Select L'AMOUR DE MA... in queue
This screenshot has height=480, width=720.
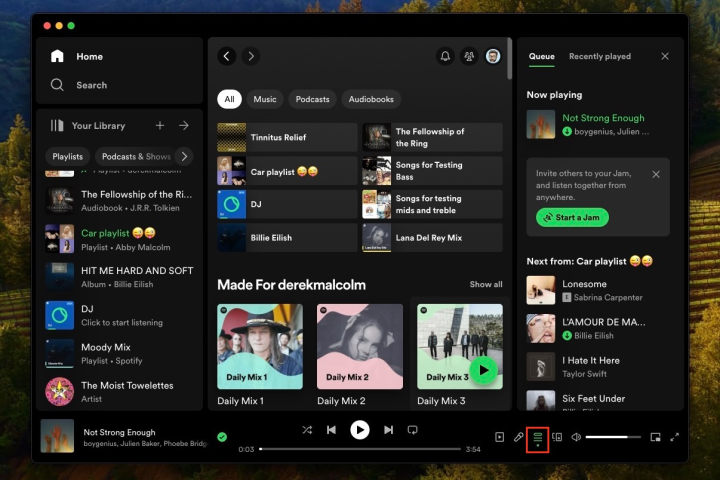[598, 328]
